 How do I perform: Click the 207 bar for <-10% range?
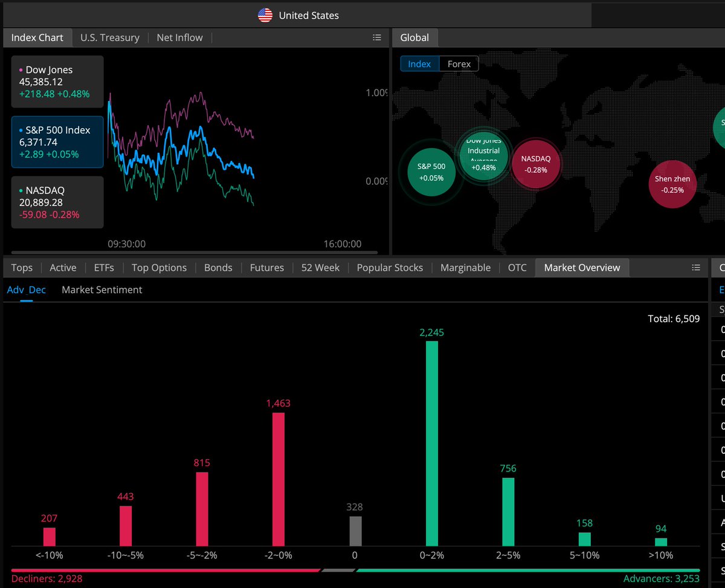pyautogui.click(x=49, y=537)
